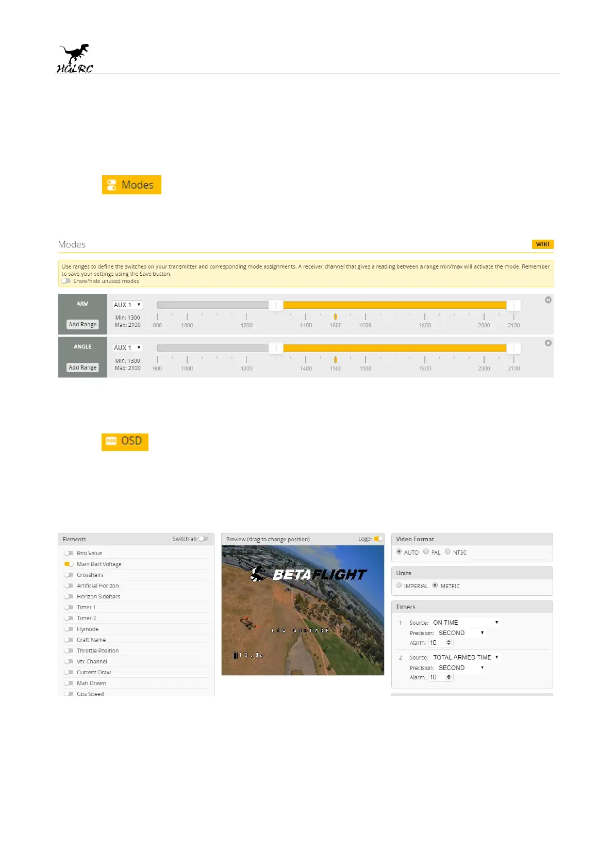Open the ARM mode AUX 1 dropdown
Viewport: 614px width, 868px height.
[x=127, y=305]
